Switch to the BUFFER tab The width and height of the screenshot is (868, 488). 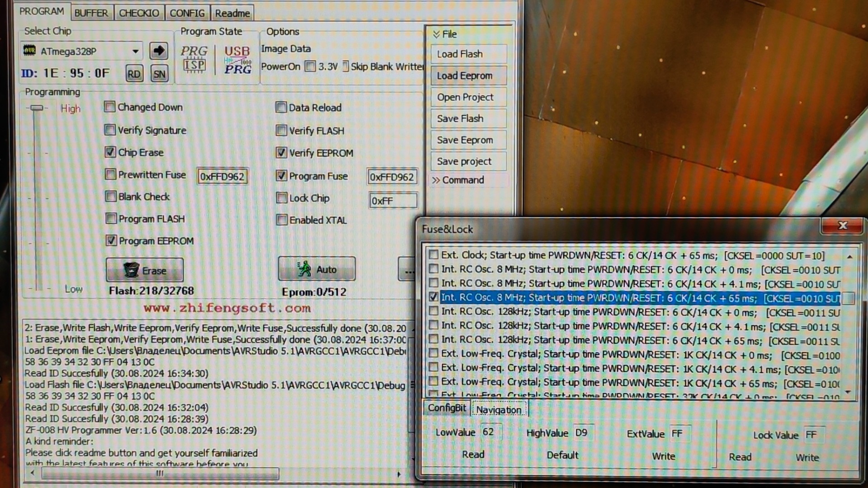[x=91, y=13]
